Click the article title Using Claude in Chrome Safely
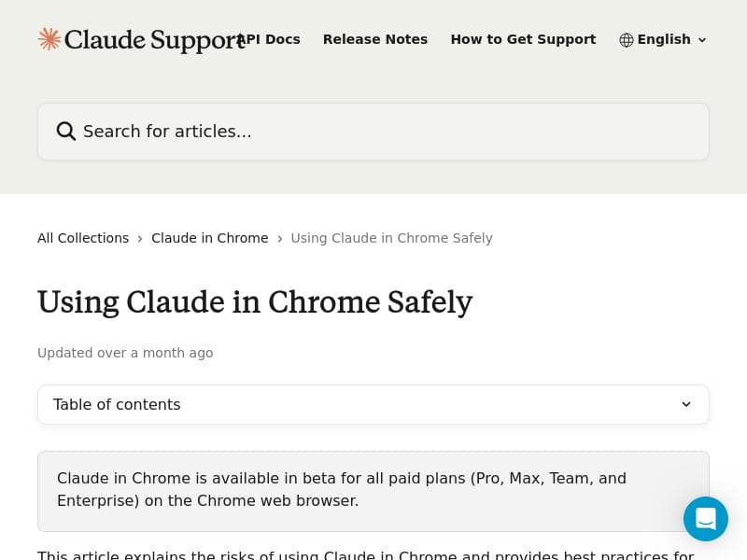 coord(255,301)
